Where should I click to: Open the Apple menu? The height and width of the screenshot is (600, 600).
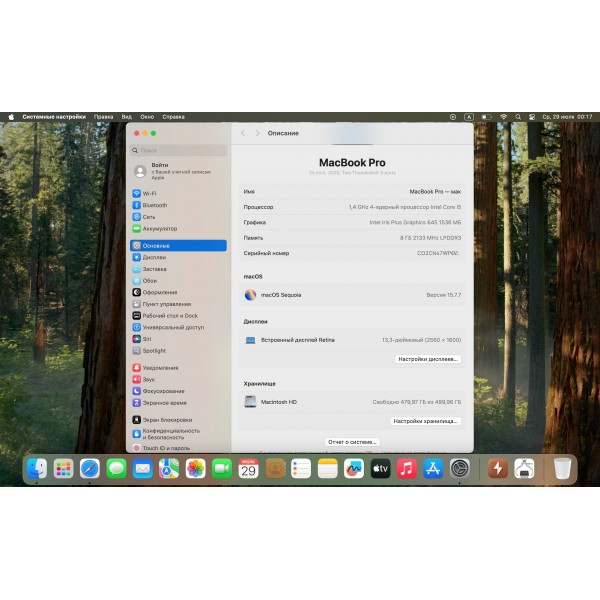tap(11, 117)
